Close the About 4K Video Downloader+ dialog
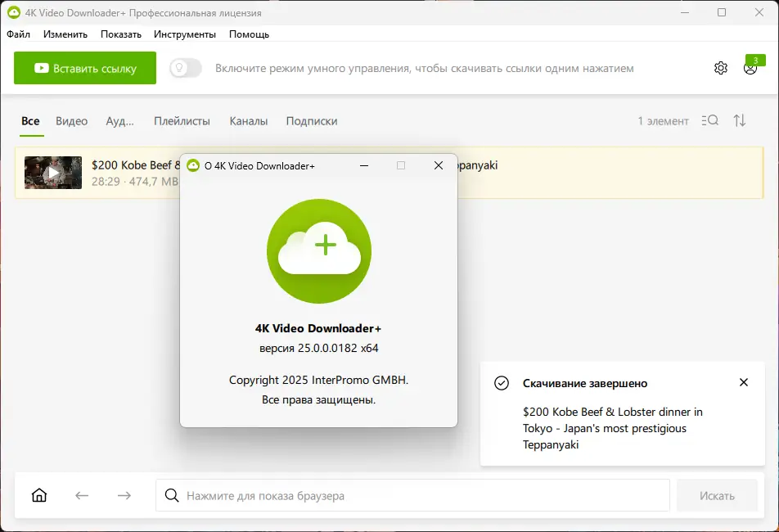779x532 pixels. click(439, 165)
